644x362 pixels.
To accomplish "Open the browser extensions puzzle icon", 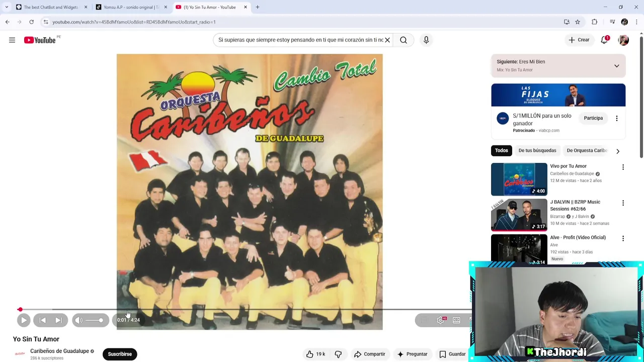I will (594, 22).
